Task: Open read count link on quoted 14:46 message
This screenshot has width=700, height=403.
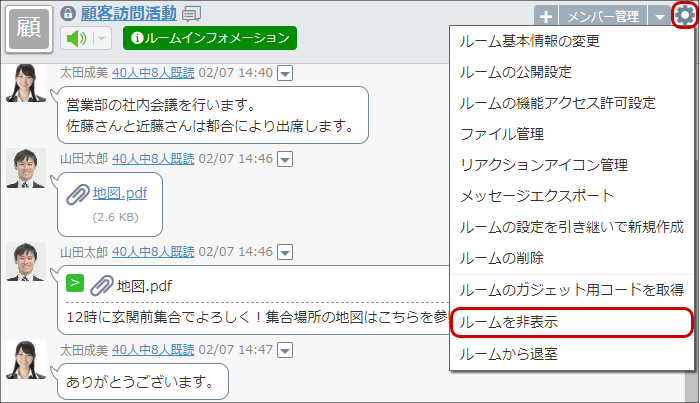Action: (153, 252)
